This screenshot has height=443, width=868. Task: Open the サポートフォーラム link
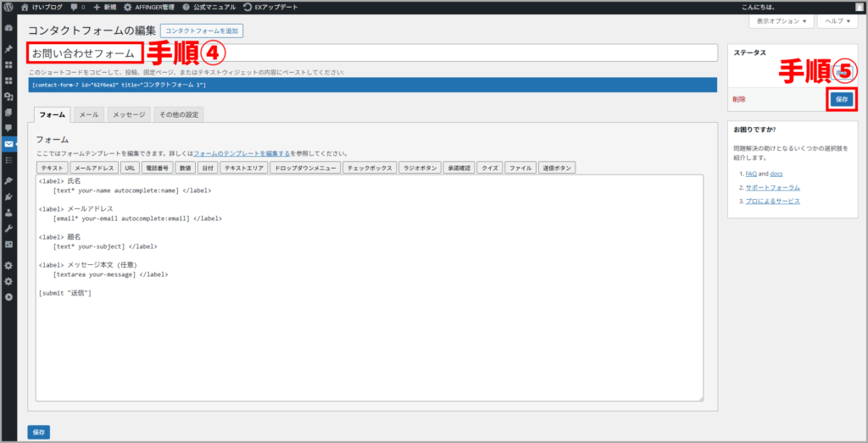[x=772, y=187]
